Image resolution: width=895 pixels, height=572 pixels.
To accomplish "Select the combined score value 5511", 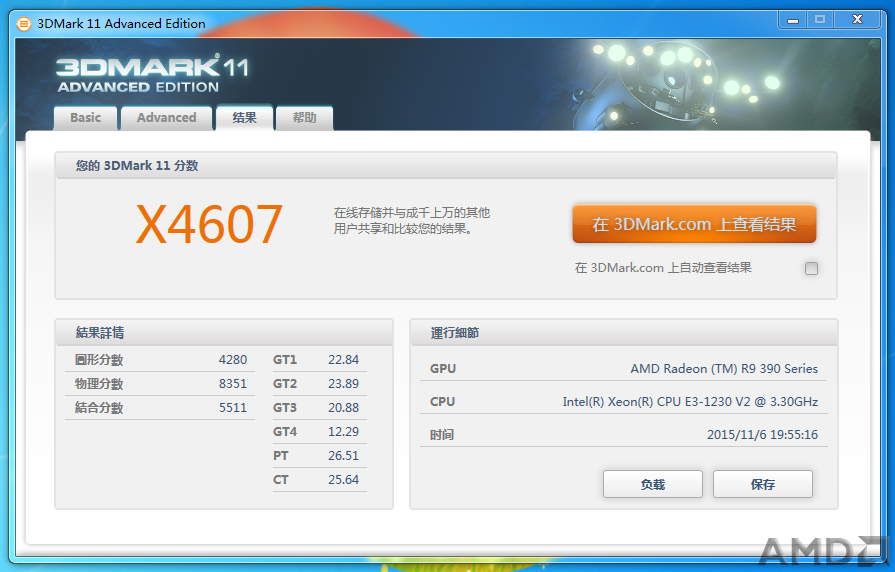I will (x=233, y=408).
